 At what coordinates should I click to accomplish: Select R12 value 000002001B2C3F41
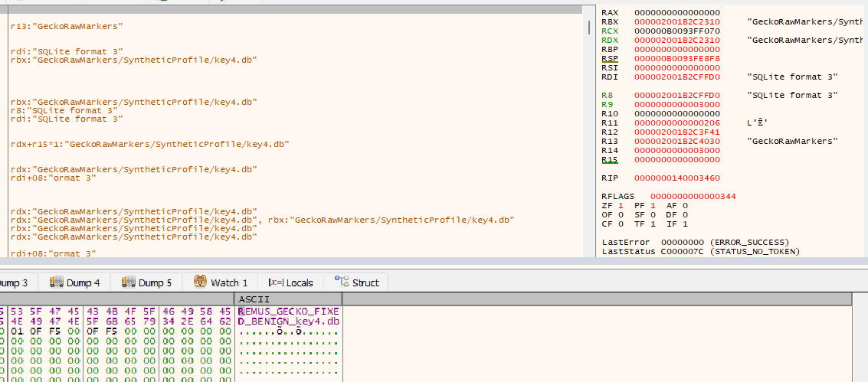[677, 132]
